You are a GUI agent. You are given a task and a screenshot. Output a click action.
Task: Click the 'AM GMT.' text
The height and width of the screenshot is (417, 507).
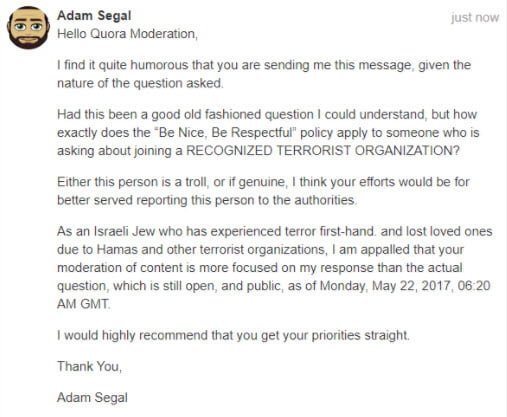click(83, 304)
